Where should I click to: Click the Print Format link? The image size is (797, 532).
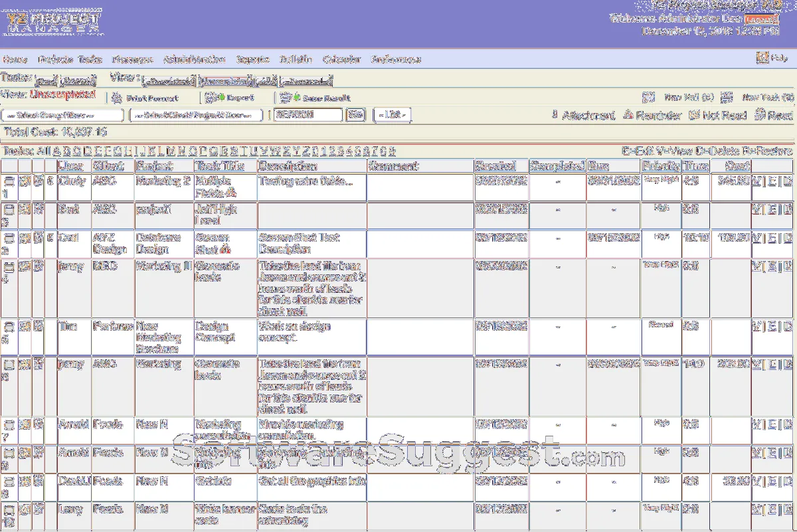152,98
